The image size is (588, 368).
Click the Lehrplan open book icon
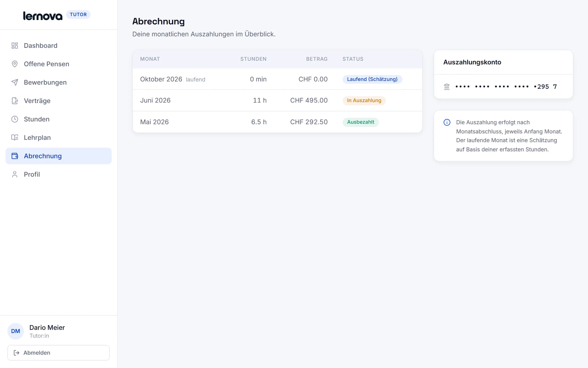coord(14,138)
